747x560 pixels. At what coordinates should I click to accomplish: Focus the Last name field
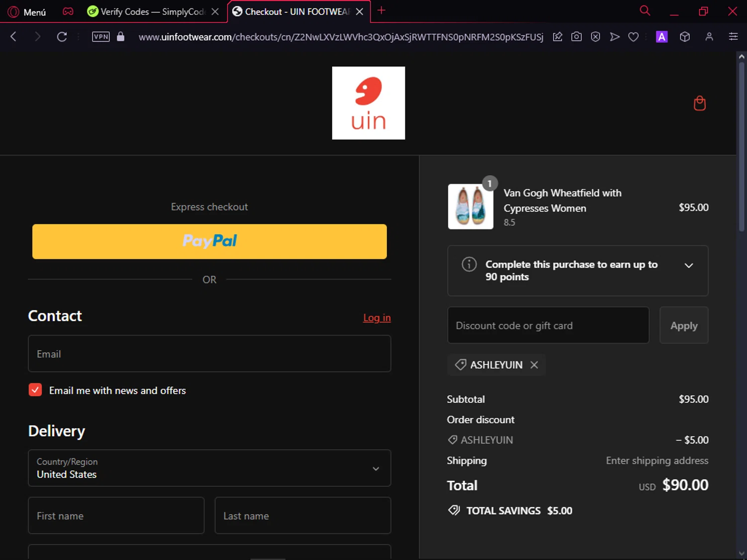click(x=303, y=515)
